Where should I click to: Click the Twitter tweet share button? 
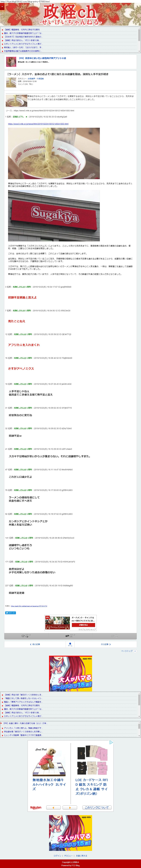10,613
